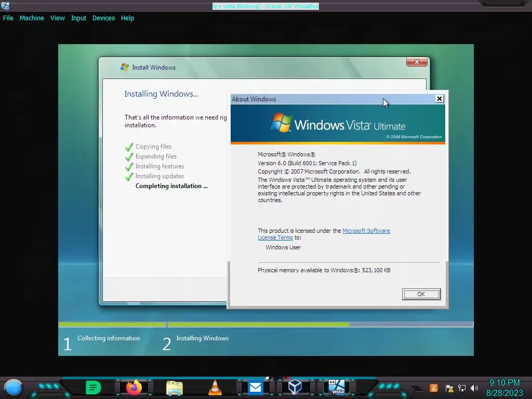Viewport: 532px width, 399px height.
Task: Open VirtualBox manager cube icon
Action: coord(295,387)
